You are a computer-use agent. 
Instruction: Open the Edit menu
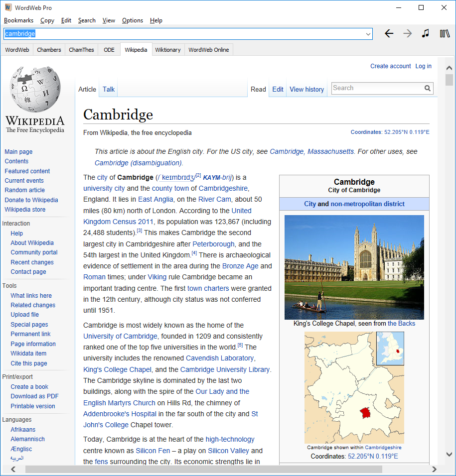click(x=66, y=20)
